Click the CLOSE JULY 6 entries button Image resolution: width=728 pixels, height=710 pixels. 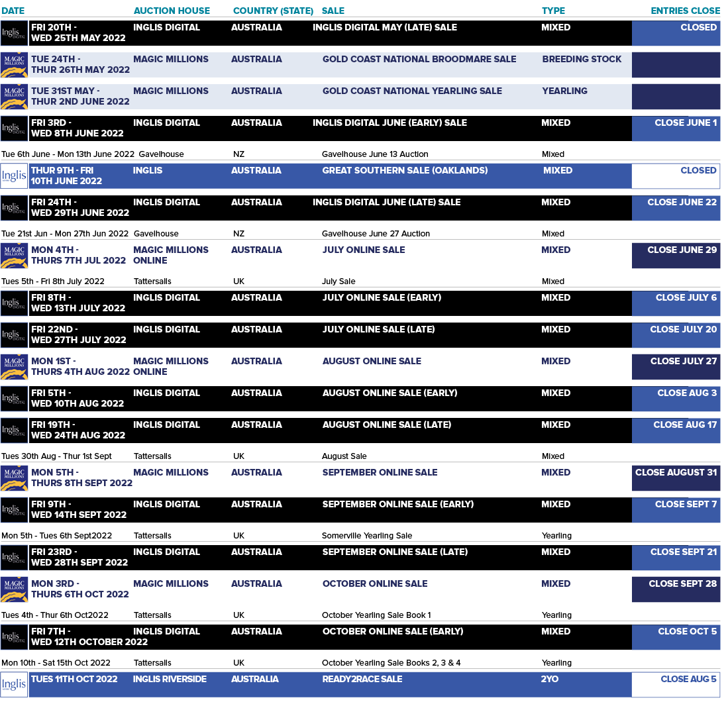676,303
